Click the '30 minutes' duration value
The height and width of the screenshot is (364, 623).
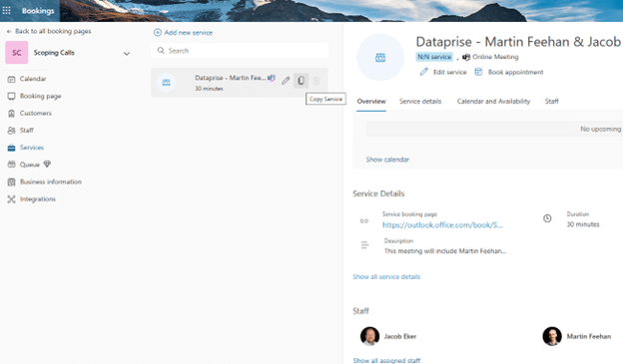pyautogui.click(x=583, y=224)
